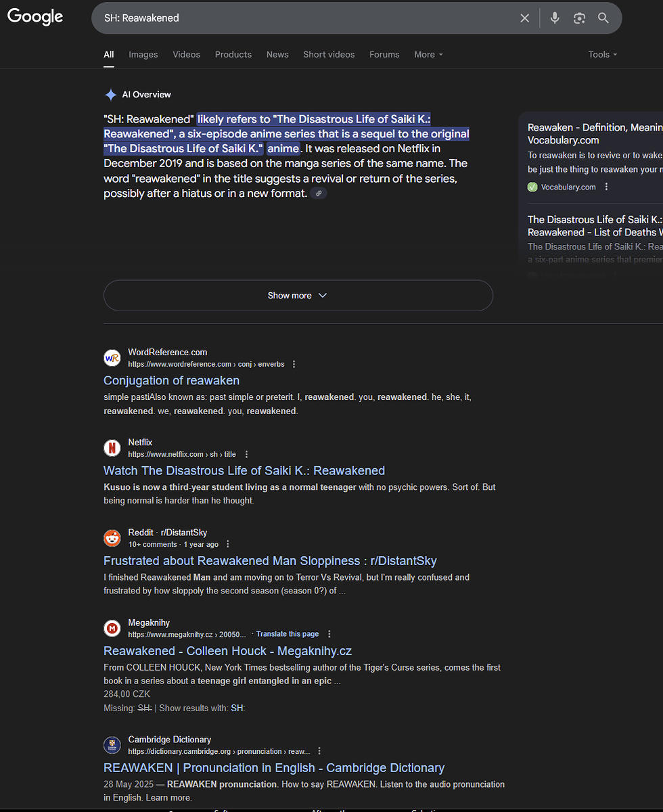The height and width of the screenshot is (812, 663).
Task: Click the magnifying glass search icon
Action: 603,18
